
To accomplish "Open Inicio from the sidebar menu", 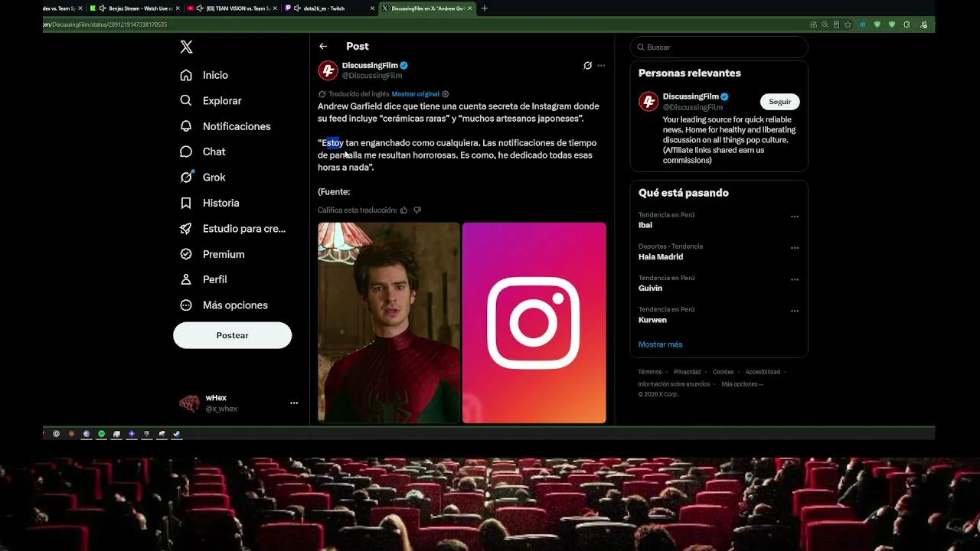I will 215,75.
